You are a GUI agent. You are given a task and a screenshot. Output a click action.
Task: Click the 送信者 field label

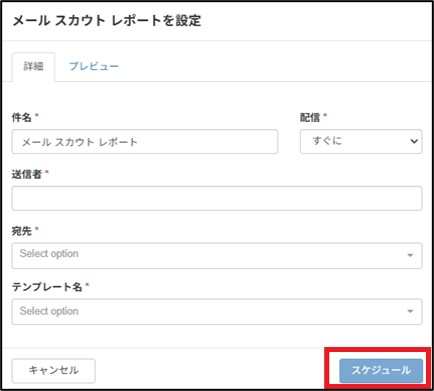pos(27,174)
